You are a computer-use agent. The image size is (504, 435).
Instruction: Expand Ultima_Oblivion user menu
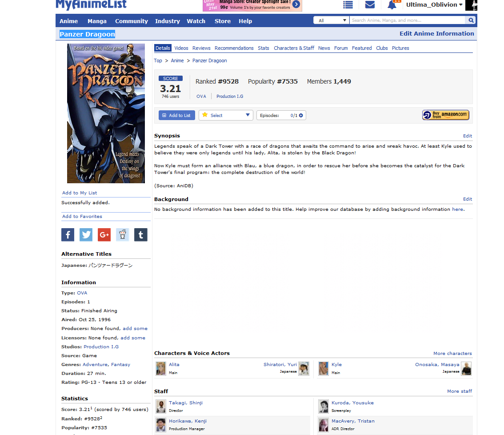434,5
